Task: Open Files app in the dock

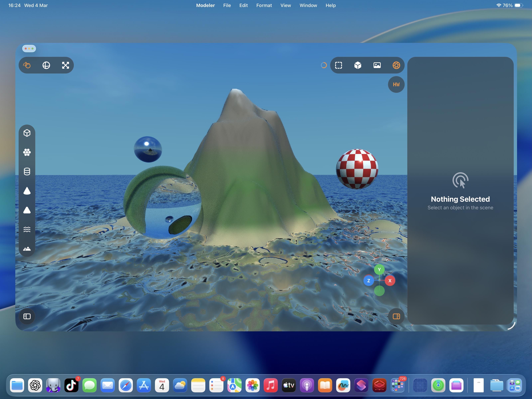Action: 17,386
